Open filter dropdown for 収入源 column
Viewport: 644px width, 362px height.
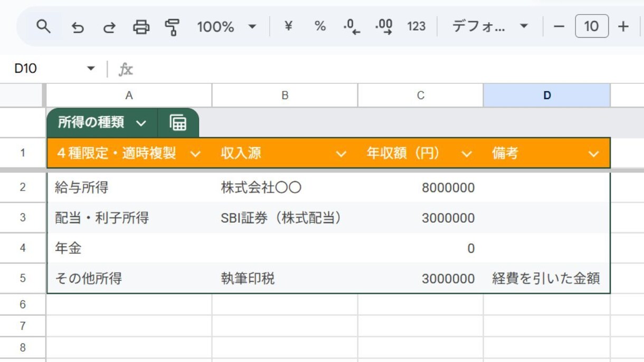[342, 154]
